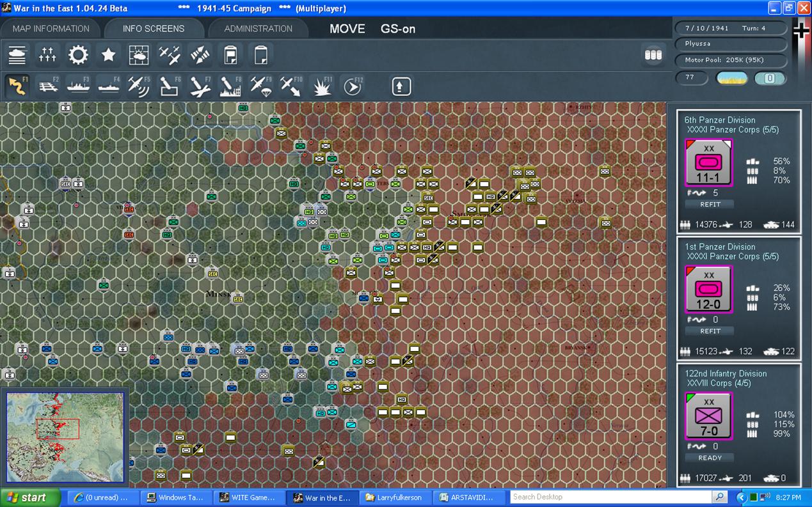Viewport: 812px width, 507px height.
Task: Toggle the REFIT status of 6th Panzer Division
Action: 710,205
